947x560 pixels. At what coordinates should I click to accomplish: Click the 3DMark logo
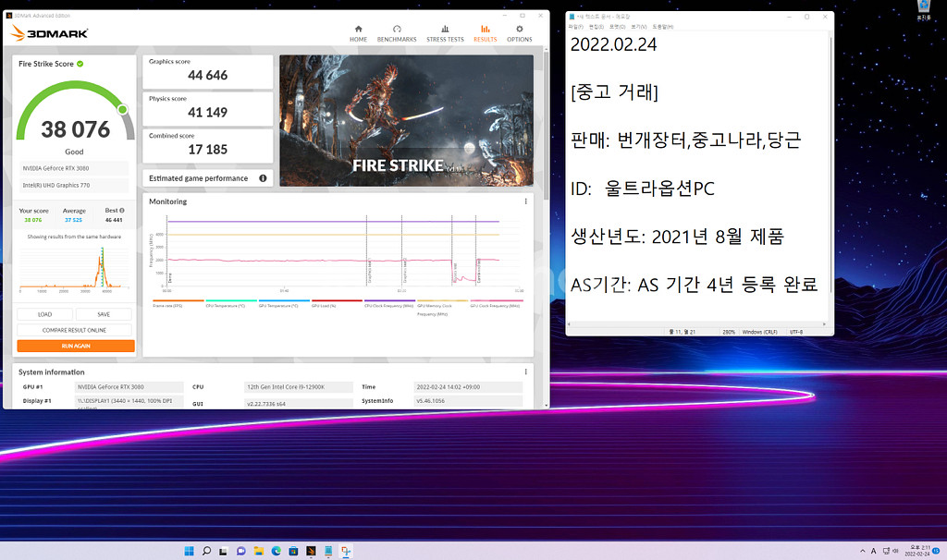click(x=50, y=33)
